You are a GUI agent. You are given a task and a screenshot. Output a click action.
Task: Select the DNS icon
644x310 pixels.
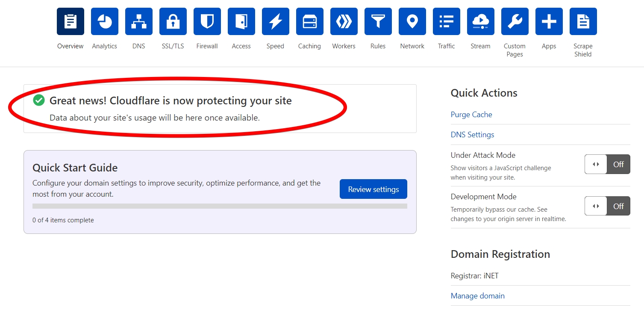click(x=138, y=21)
